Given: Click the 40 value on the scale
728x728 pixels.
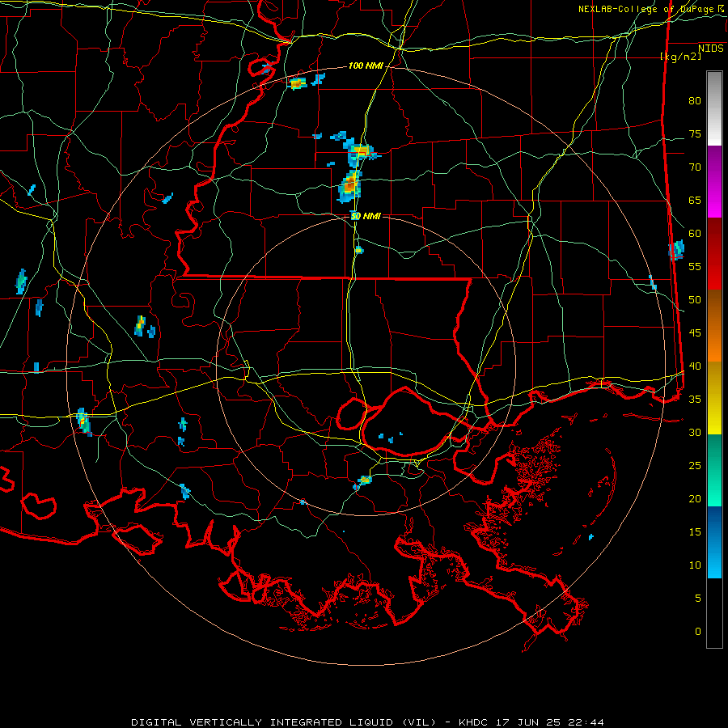Looking at the screenshot, I should [x=695, y=366].
